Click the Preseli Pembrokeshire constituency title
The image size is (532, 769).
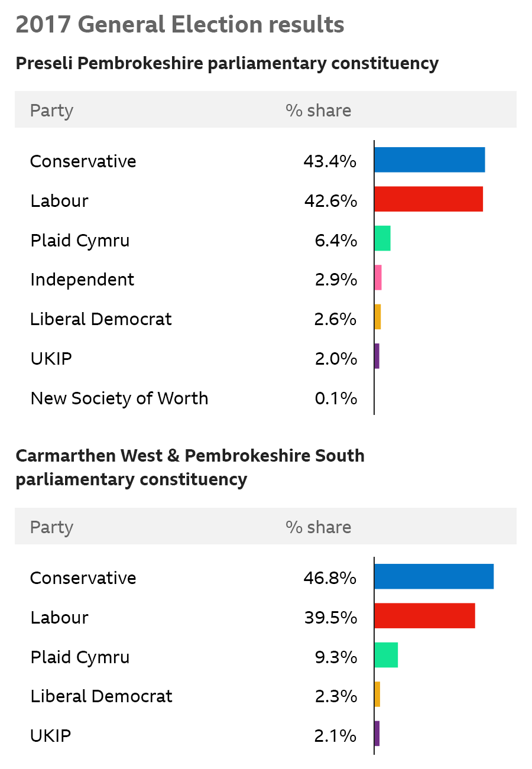[x=227, y=63]
